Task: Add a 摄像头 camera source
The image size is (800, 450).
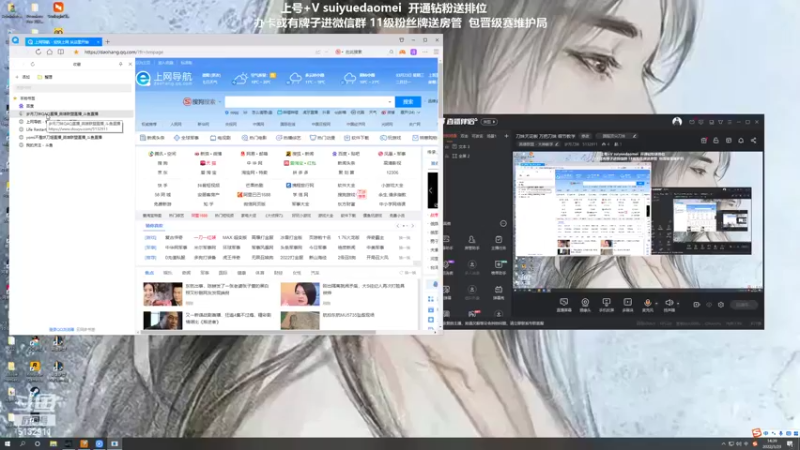Action: click(x=585, y=305)
